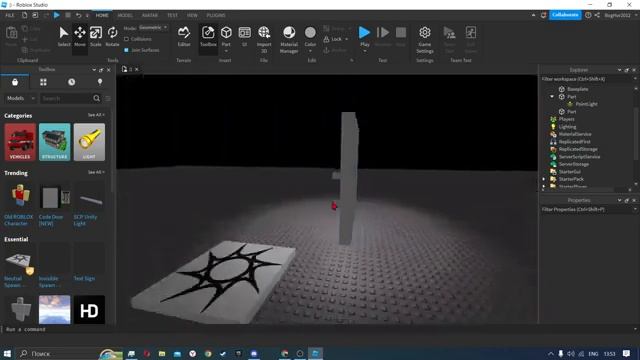
Task: Open the Windows Start menu
Action: coord(7,353)
